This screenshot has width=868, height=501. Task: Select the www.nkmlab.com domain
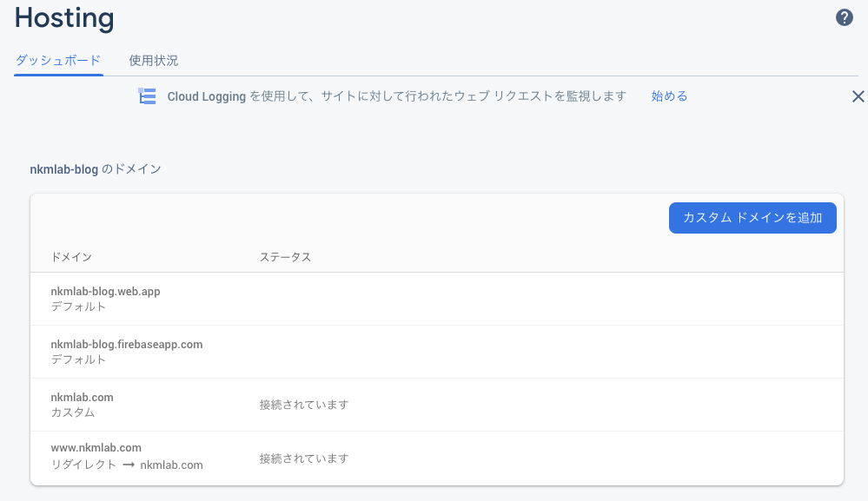96,448
